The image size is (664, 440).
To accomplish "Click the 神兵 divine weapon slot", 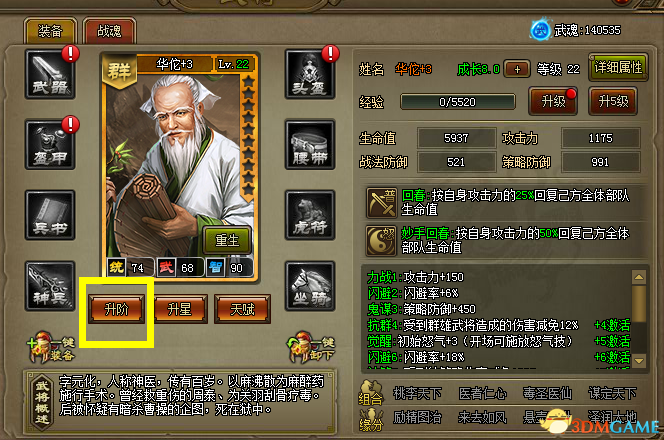I will point(50,286).
